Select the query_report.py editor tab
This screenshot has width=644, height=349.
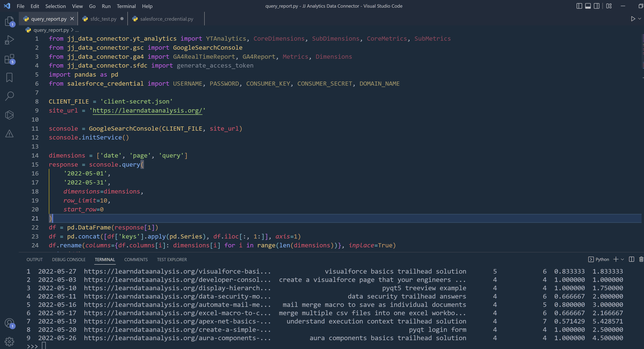click(49, 19)
